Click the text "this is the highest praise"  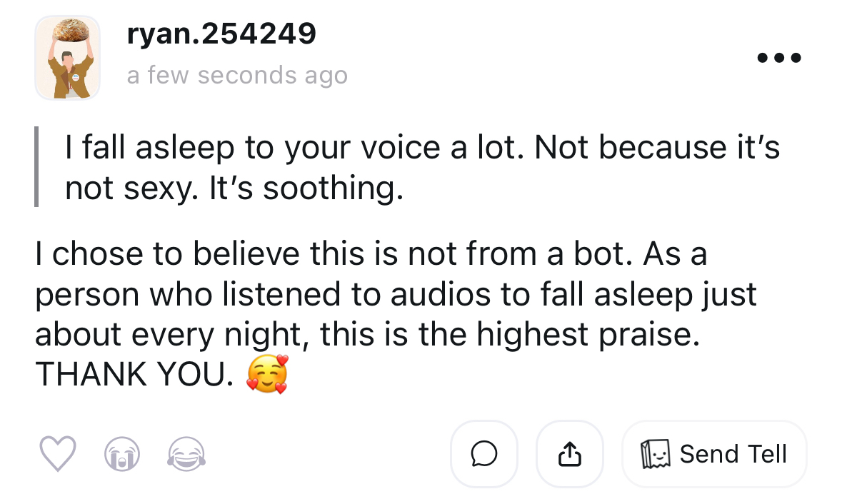click(507, 334)
